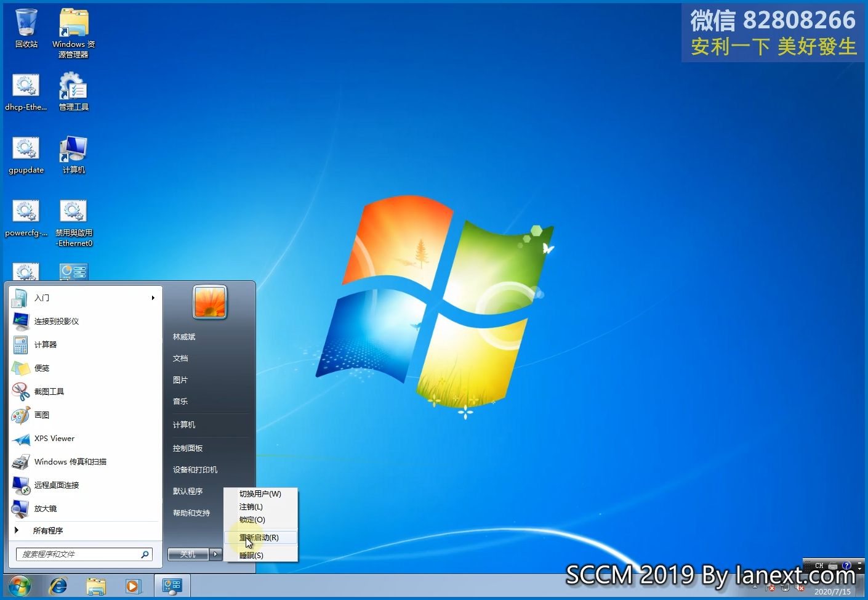Viewport: 868px width, 600px height.
Task: Open 林威斌 user folder link
Action: (184, 337)
